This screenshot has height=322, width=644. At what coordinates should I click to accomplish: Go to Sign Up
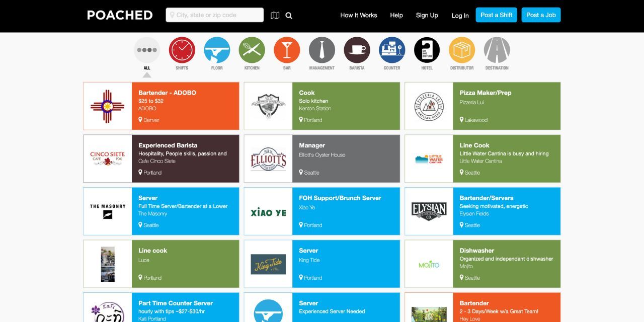click(427, 15)
